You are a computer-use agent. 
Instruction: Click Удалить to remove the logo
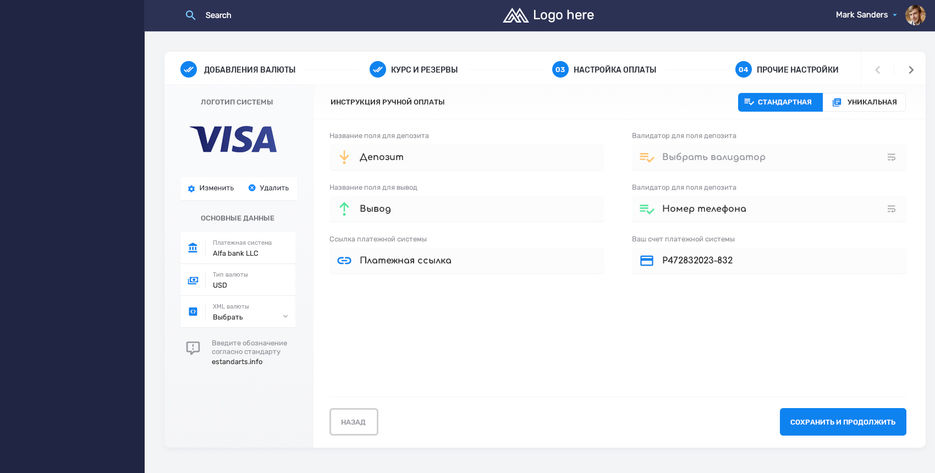pos(268,188)
